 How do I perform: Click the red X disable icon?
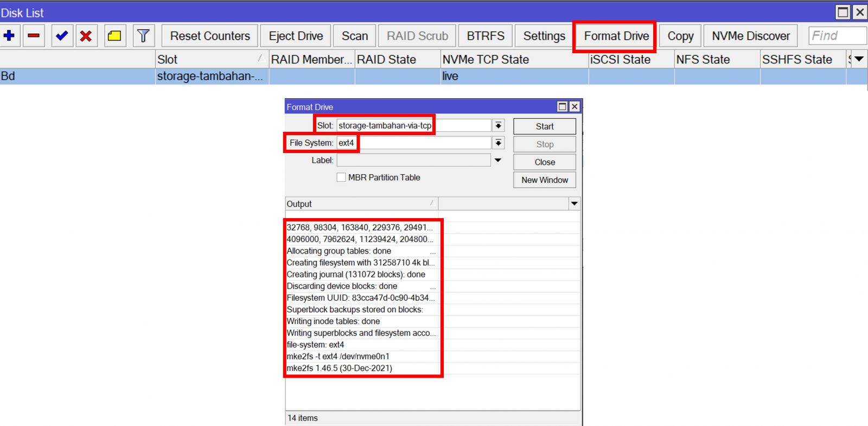[x=86, y=36]
